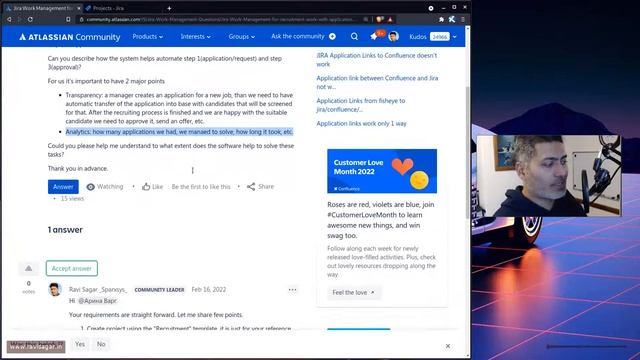This screenshot has height=360, width=640.
Task: Click the plus icon next to Ask the community
Action: coord(332,36)
